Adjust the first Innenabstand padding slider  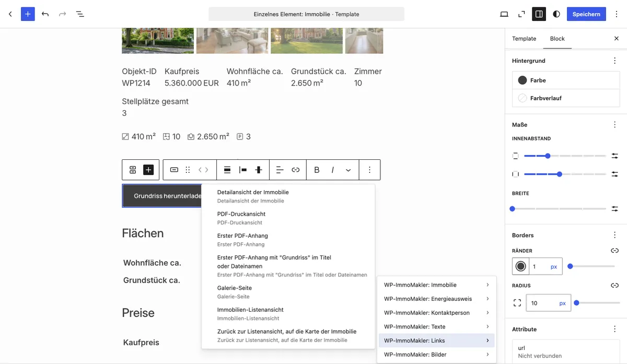pos(565,156)
